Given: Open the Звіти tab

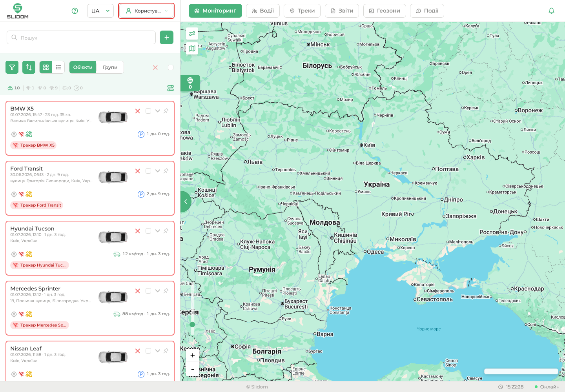Looking at the screenshot, I should (x=342, y=11).
